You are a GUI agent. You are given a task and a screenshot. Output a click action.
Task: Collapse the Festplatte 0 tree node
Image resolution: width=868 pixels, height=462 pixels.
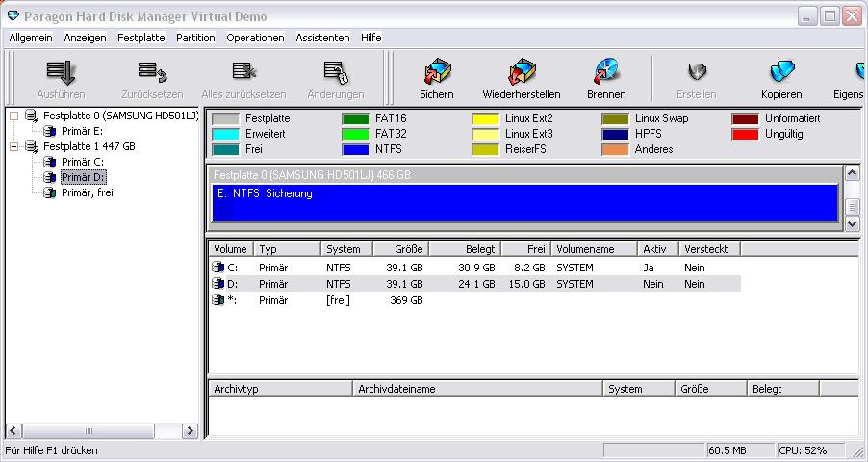point(14,116)
